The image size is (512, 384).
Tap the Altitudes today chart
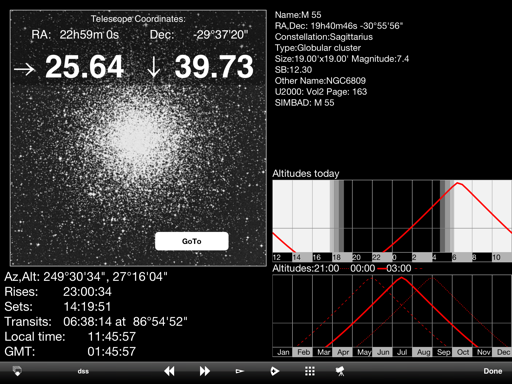(x=392, y=221)
